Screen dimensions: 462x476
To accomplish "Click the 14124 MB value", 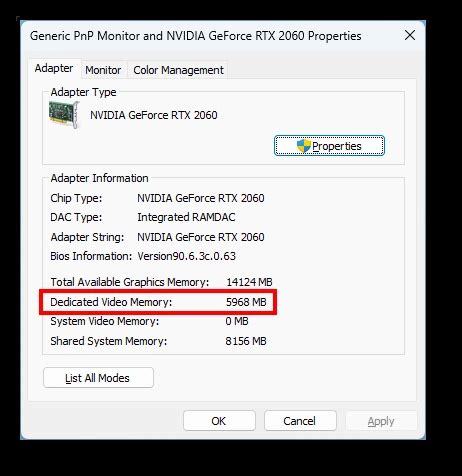I will 249,282.
